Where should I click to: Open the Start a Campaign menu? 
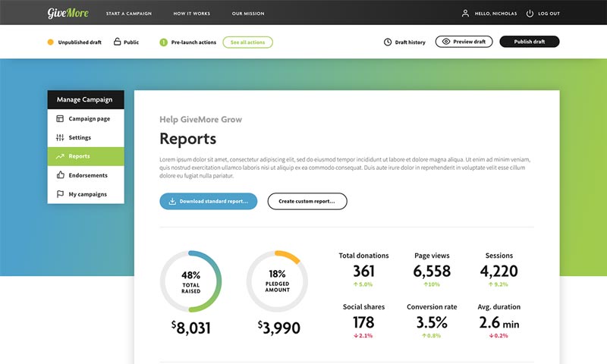(x=128, y=14)
